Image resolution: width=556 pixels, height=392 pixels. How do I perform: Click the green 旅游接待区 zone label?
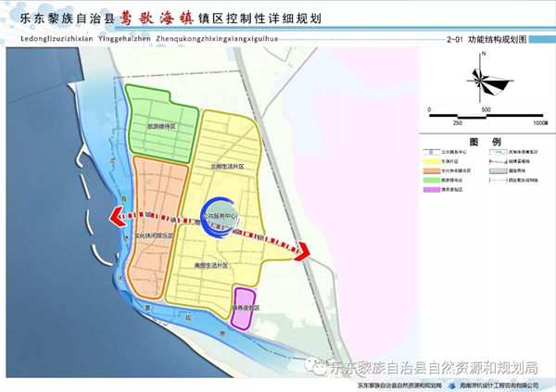(161, 126)
